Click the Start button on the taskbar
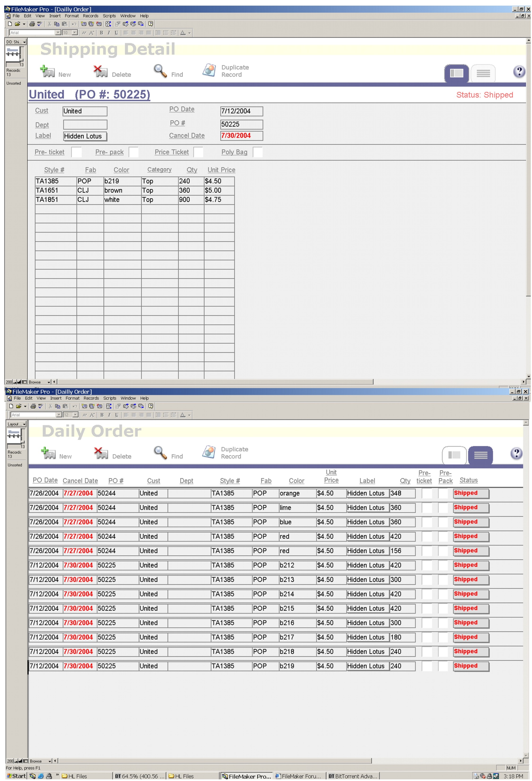532x781 pixels. coord(16,776)
